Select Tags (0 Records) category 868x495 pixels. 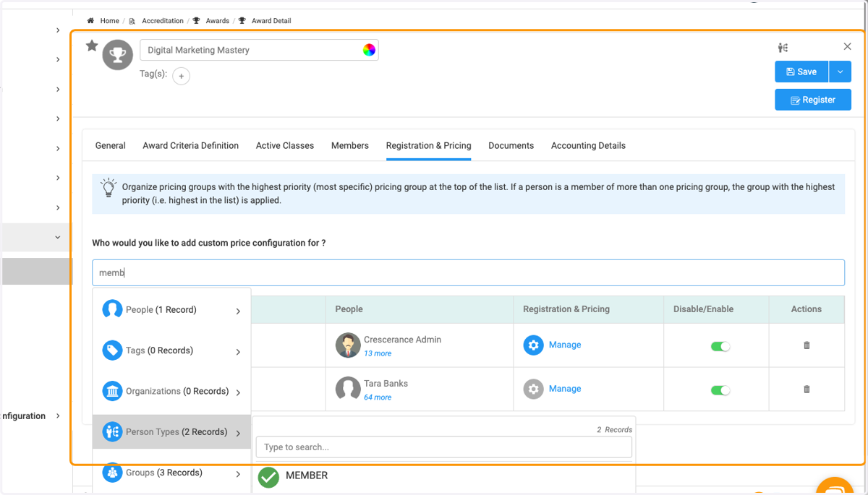click(x=172, y=350)
